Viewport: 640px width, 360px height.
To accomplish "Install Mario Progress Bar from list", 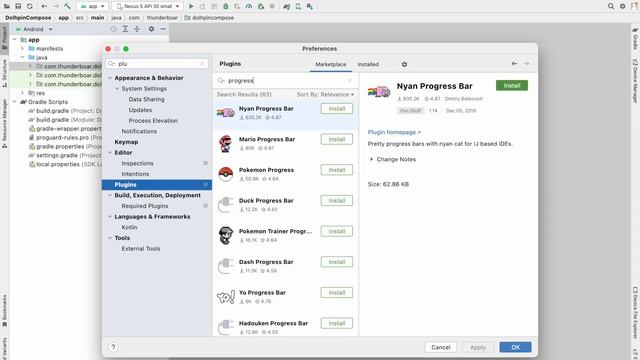I will tap(337, 139).
